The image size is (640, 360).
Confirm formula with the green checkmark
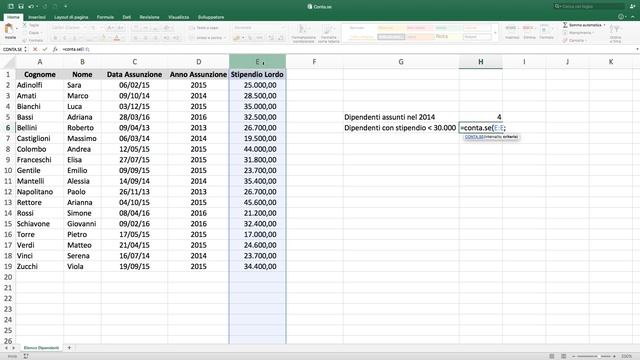[44, 49]
